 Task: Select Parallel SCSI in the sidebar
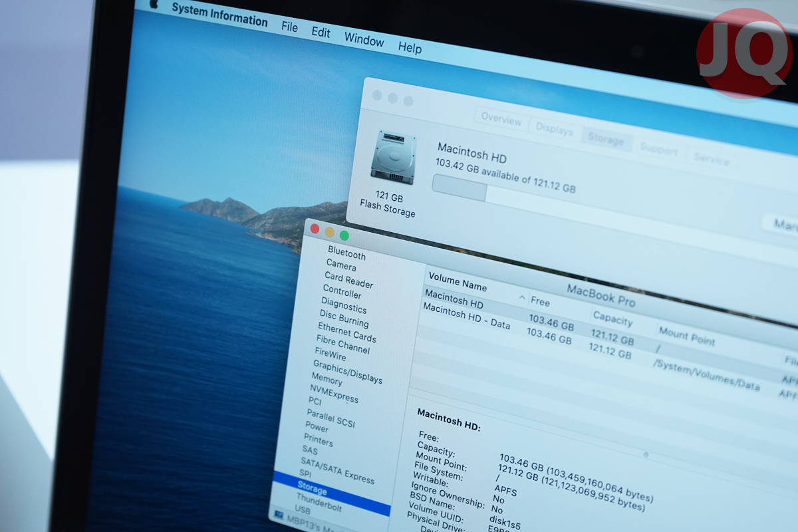click(331, 418)
